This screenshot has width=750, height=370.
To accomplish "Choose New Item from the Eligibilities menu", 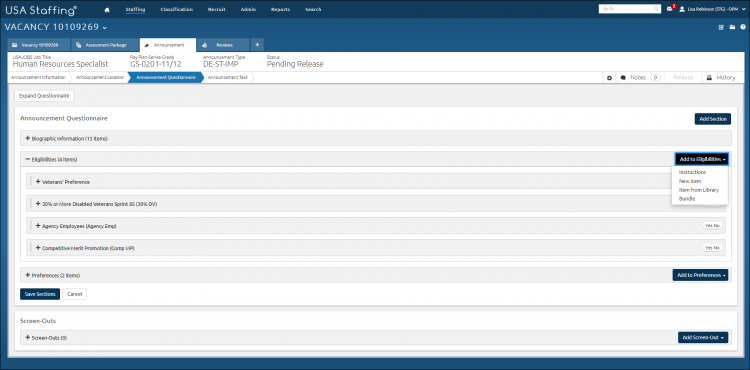I will tap(690, 181).
